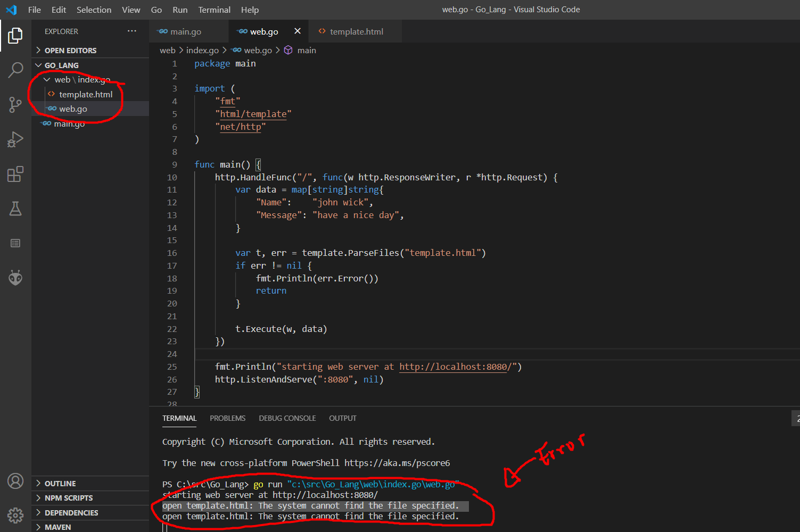The height and width of the screenshot is (532, 800).
Task: Open the Extensions view
Action: coord(15,173)
